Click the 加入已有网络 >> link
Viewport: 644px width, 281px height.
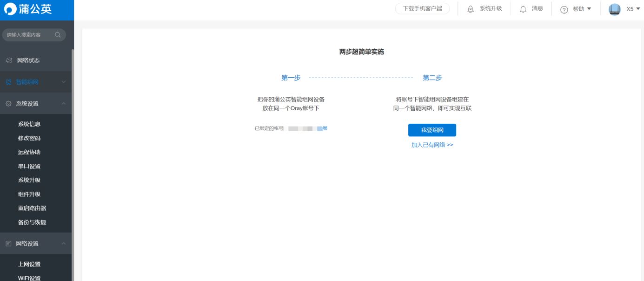(432, 145)
